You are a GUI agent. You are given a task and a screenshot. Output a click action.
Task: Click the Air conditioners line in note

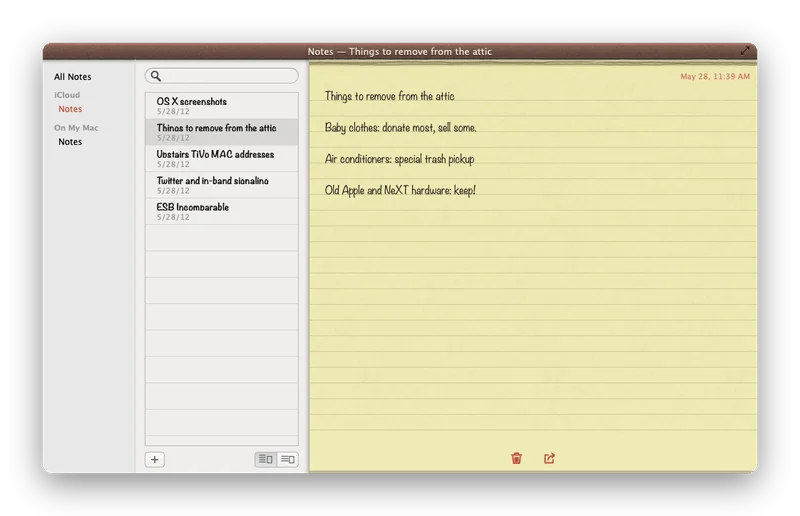(399, 159)
